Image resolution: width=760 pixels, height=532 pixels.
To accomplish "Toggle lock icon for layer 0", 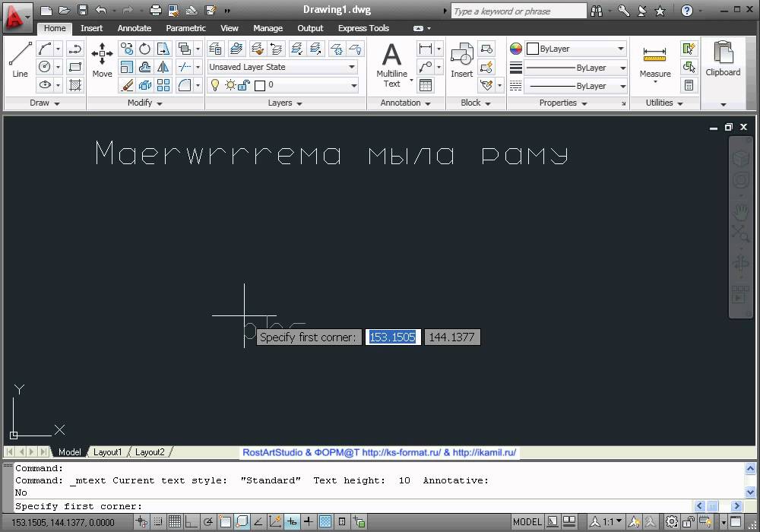I will pos(244,85).
